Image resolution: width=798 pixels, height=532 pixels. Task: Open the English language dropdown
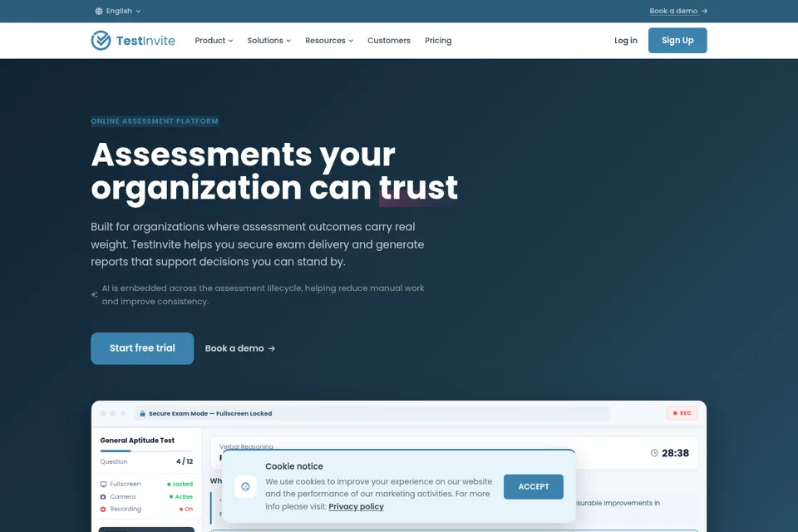tap(118, 11)
